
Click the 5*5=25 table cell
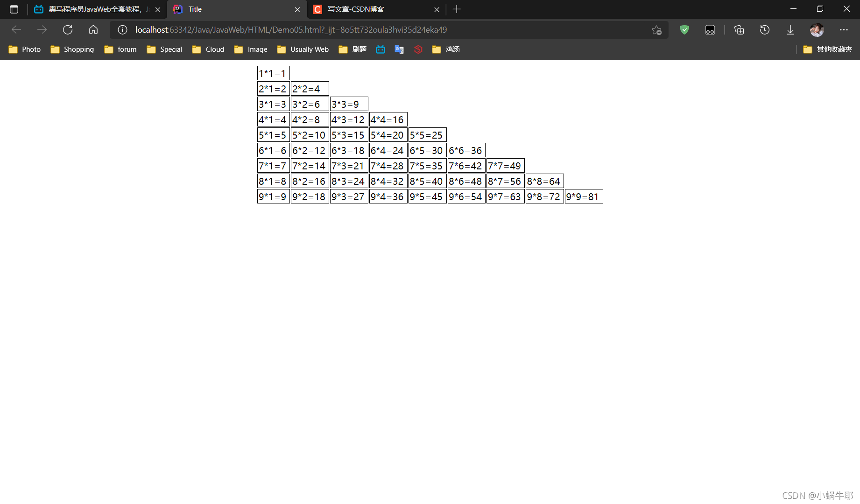click(x=428, y=135)
